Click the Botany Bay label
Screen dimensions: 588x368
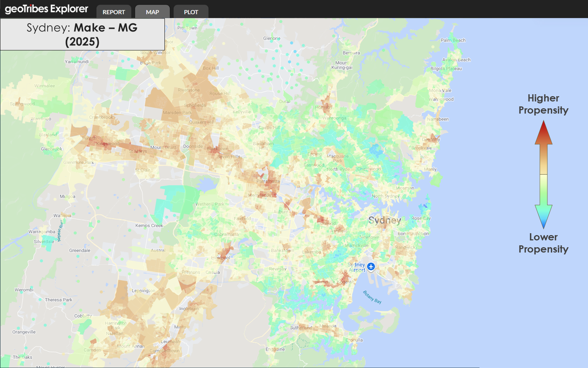(372, 297)
